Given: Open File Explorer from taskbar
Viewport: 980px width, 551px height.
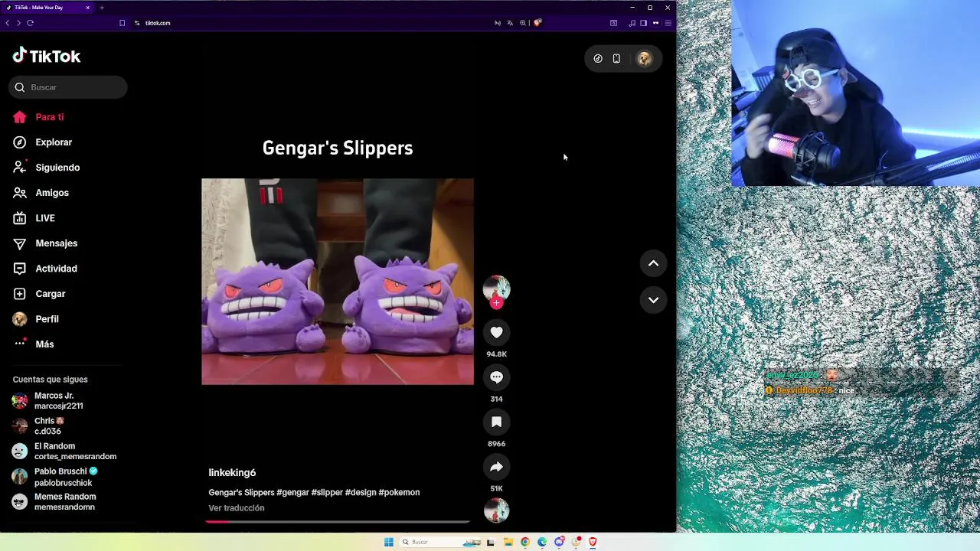Looking at the screenshot, I should click(x=508, y=542).
